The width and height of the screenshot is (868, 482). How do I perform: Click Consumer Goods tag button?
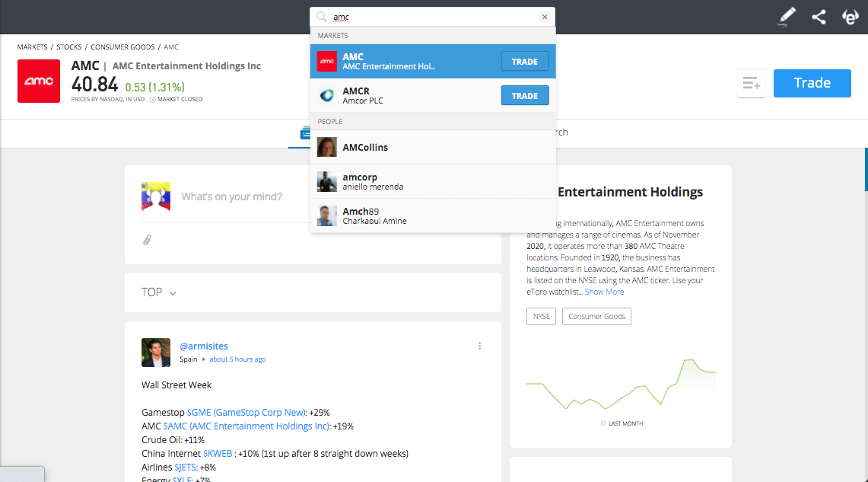point(596,316)
